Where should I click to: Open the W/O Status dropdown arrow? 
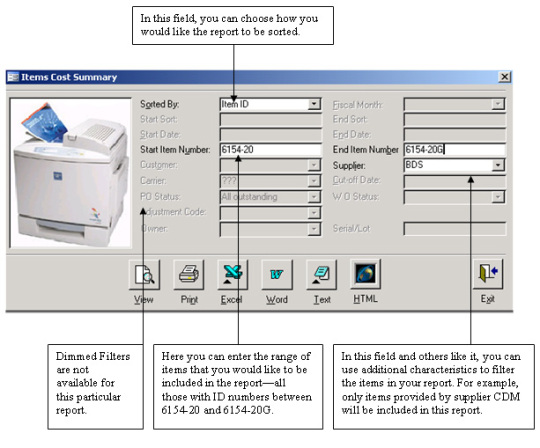tap(498, 197)
